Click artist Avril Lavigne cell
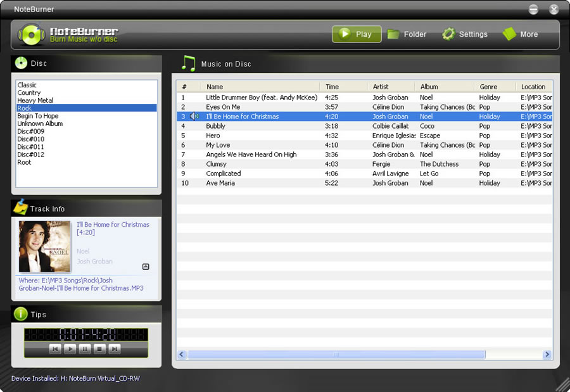 point(390,174)
